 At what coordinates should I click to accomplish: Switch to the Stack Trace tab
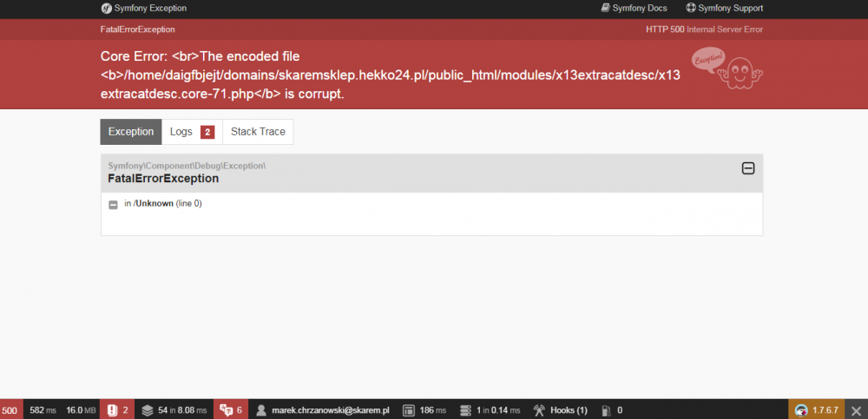click(x=258, y=132)
